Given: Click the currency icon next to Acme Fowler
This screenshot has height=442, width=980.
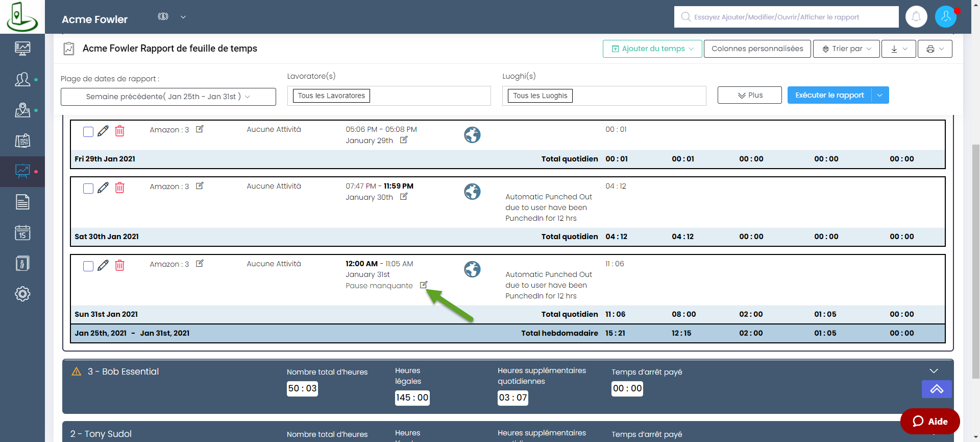Looking at the screenshot, I should (163, 16).
